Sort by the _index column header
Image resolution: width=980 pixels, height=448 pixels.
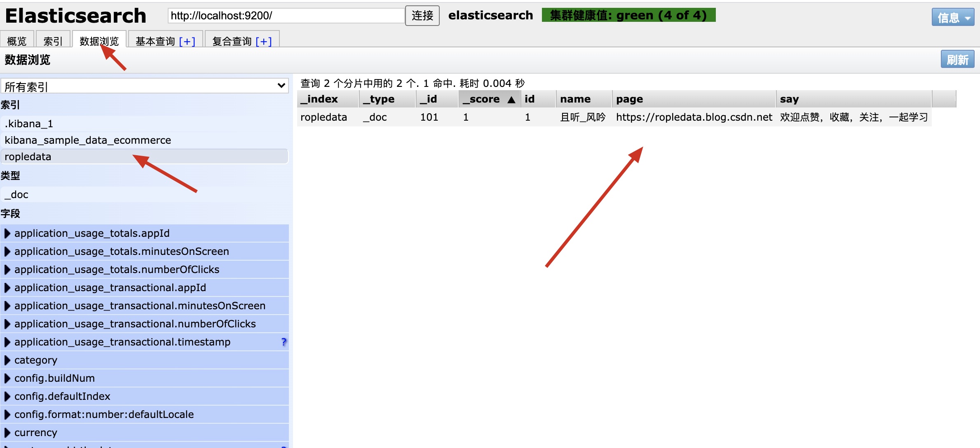coord(328,99)
